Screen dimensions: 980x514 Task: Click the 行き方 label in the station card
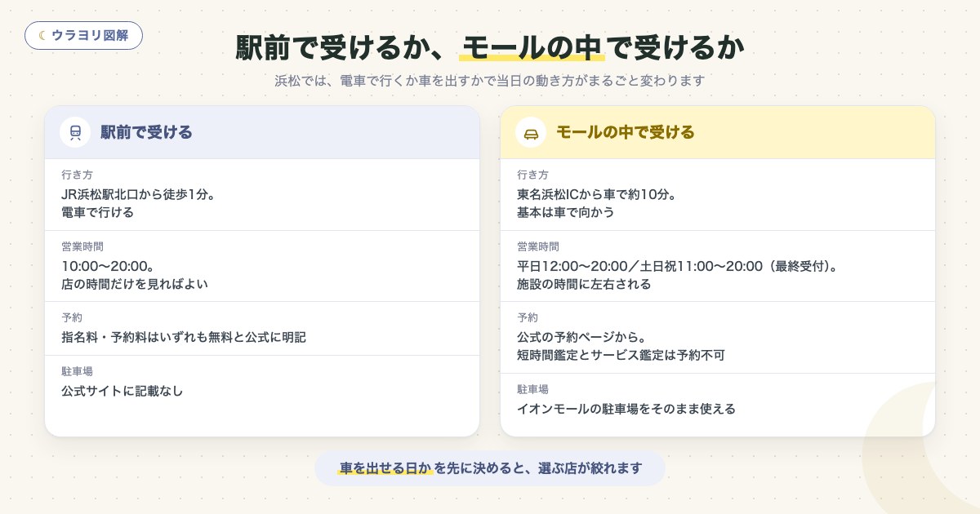point(77,175)
